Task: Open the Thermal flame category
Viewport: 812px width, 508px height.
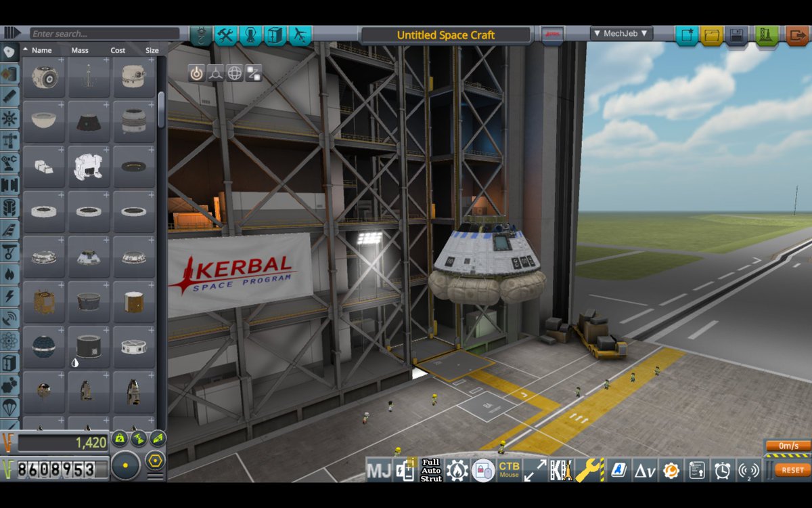Action: pyautogui.click(x=9, y=274)
